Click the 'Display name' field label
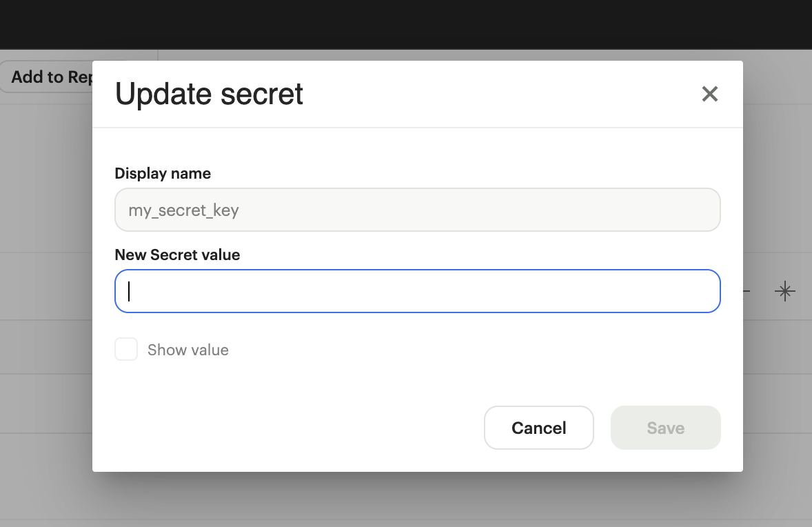Image resolution: width=812 pixels, height=527 pixels. pos(163,174)
